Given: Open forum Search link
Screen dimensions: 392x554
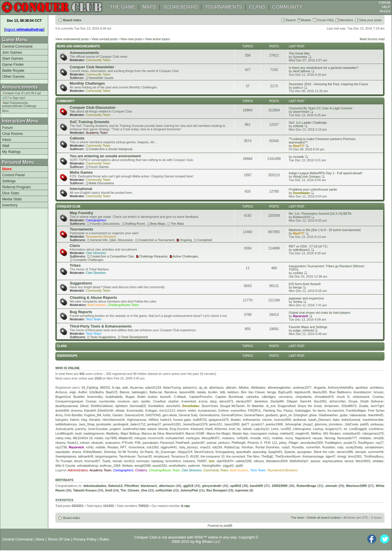Looking at the screenshot, I should pyautogui.click(x=288, y=20).
